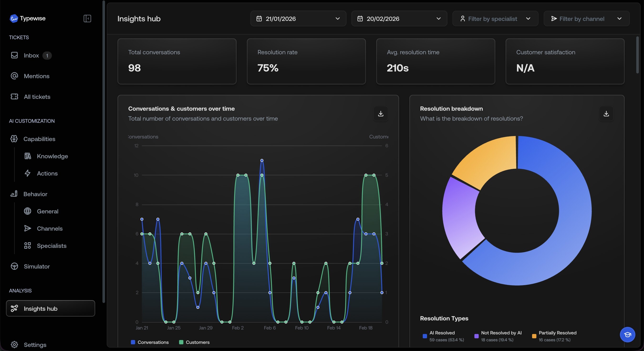Navigate to Specialists under Behavior
The height and width of the screenshot is (351, 644).
click(52, 246)
